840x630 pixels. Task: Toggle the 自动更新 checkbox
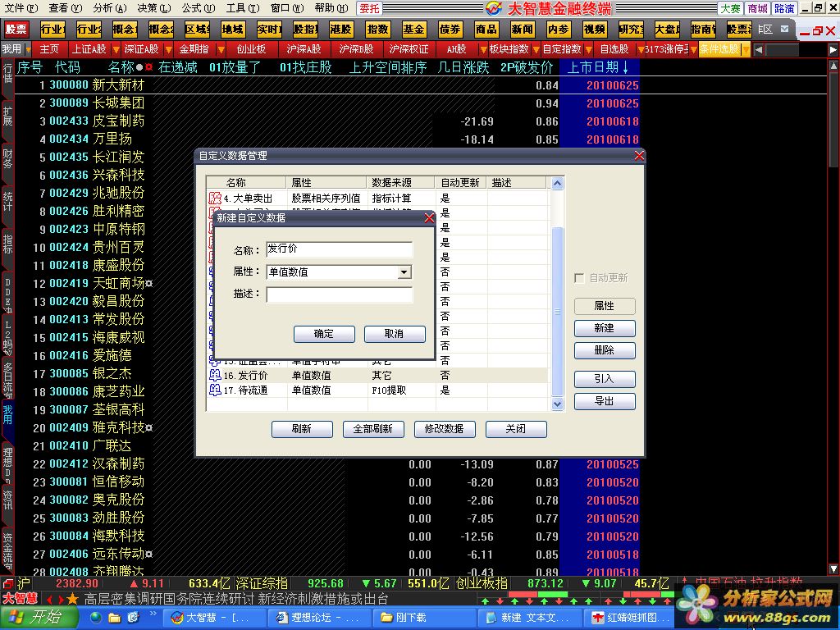(578, 277)
